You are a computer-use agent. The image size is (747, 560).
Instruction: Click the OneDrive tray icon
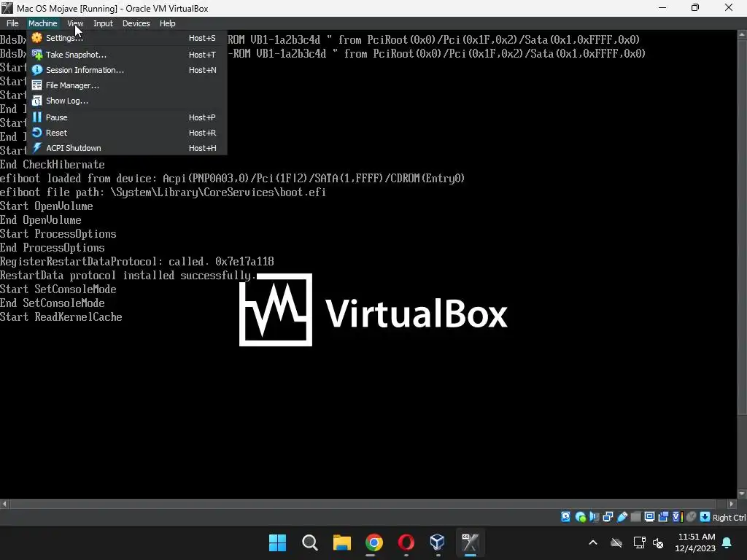[x=616, y=542]
